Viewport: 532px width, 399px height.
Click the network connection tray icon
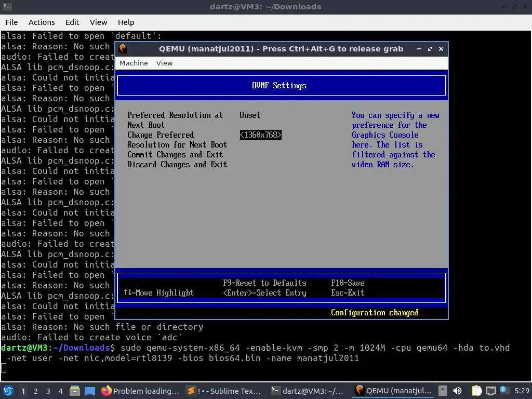(490, 391)
